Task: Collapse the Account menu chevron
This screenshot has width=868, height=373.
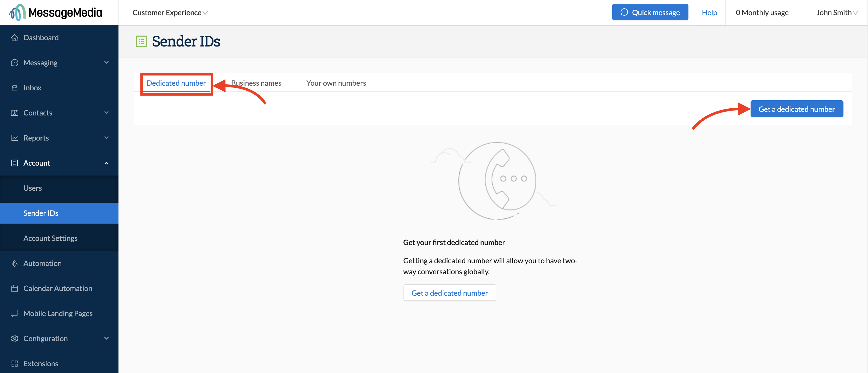Action: tap(106, 163)
